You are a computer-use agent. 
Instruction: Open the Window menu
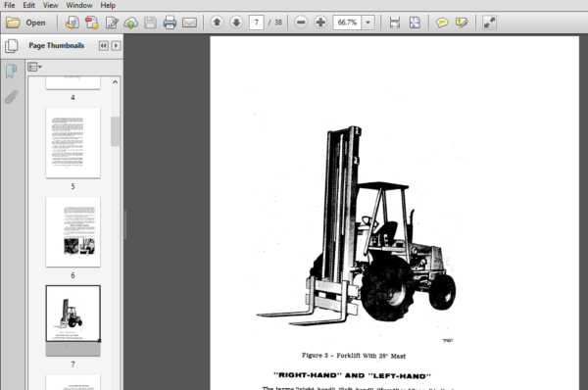tap(79, 5)
